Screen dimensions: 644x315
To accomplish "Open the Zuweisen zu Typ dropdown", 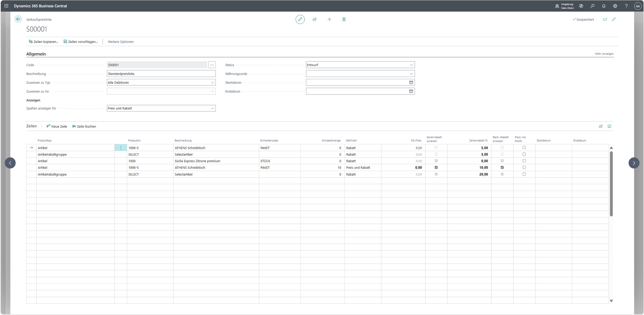I will (161, 82).
